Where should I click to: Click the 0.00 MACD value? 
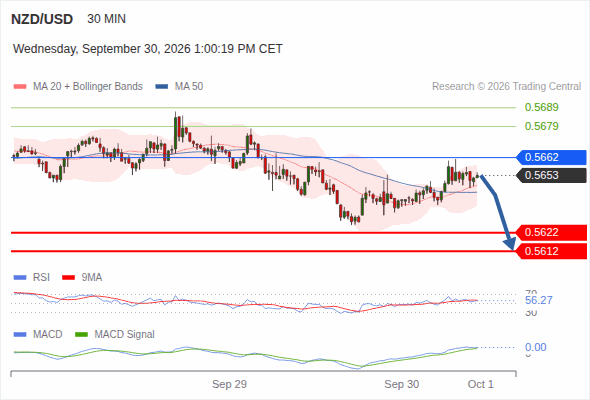coord(535,347)
